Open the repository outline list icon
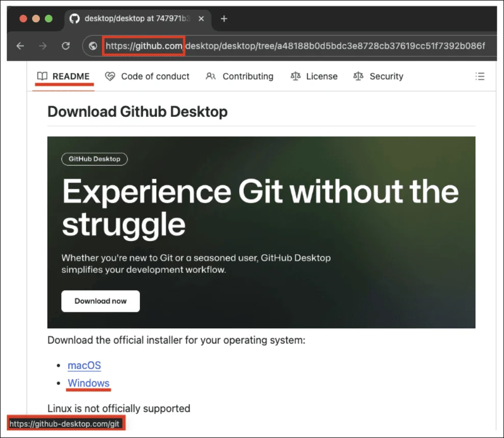This screenshot has height=438, width=504. 480,76
